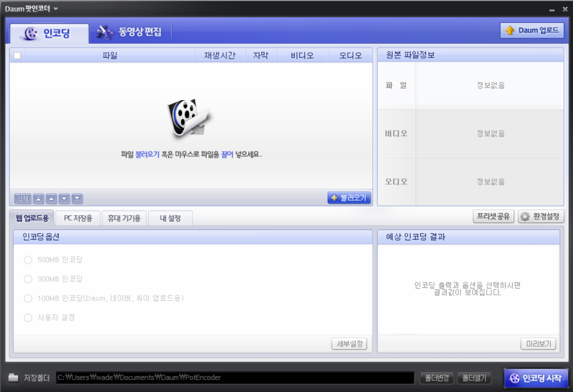
Task: Close the Daum 팟인코더 window
Action: pos(565,9)
